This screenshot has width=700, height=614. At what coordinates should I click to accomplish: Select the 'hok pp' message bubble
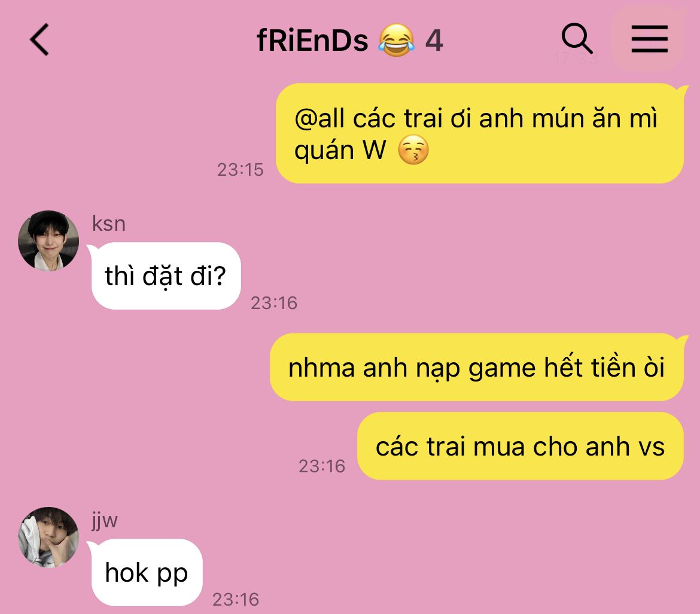click(x=145, y=573)
